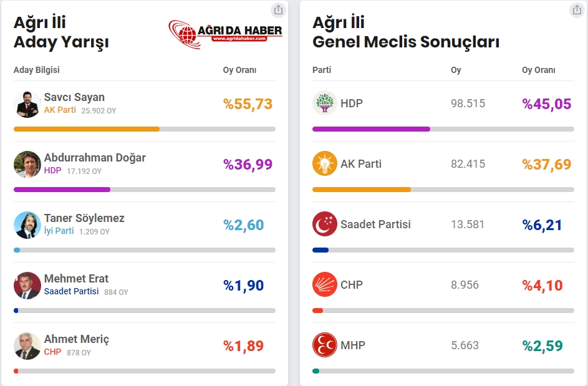Click Abdurrahman Doğar's candidate photo
The height and width of the screenshot is (386, 588).
tap(27, 164)
